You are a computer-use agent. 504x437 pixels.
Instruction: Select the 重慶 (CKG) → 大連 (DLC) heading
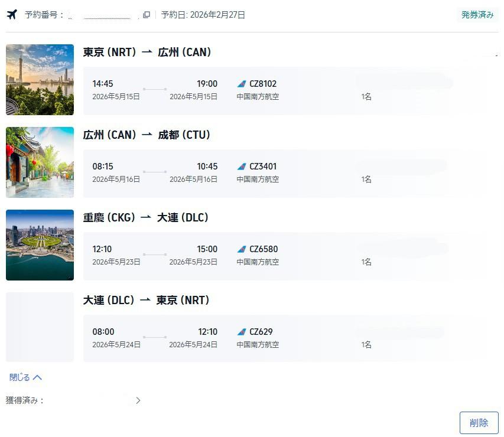click(x=145, y=217)
